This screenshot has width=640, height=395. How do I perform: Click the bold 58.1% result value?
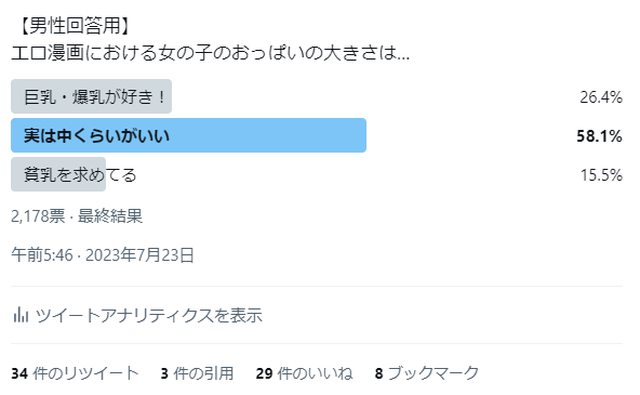tap(599, 136)
